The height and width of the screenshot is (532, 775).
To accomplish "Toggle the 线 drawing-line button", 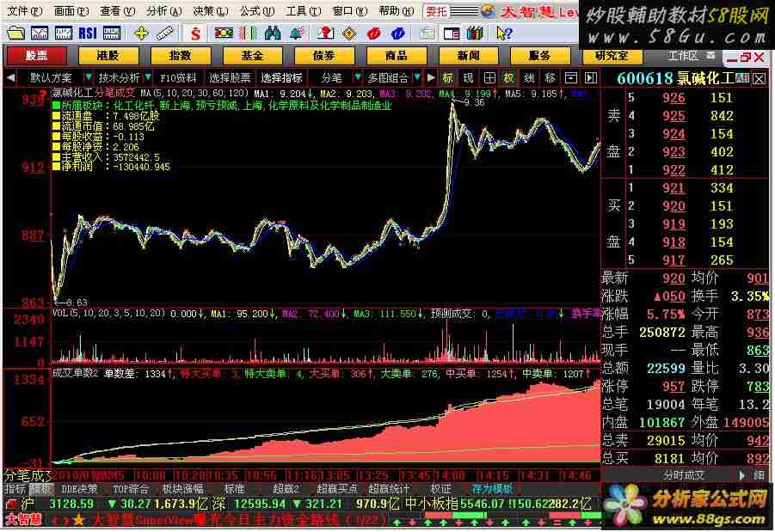I will click(x=530, y=77).
